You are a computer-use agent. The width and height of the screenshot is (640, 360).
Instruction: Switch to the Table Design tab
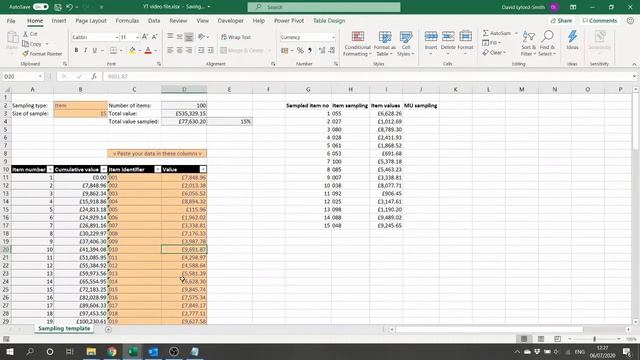click(x=329, y=20)
